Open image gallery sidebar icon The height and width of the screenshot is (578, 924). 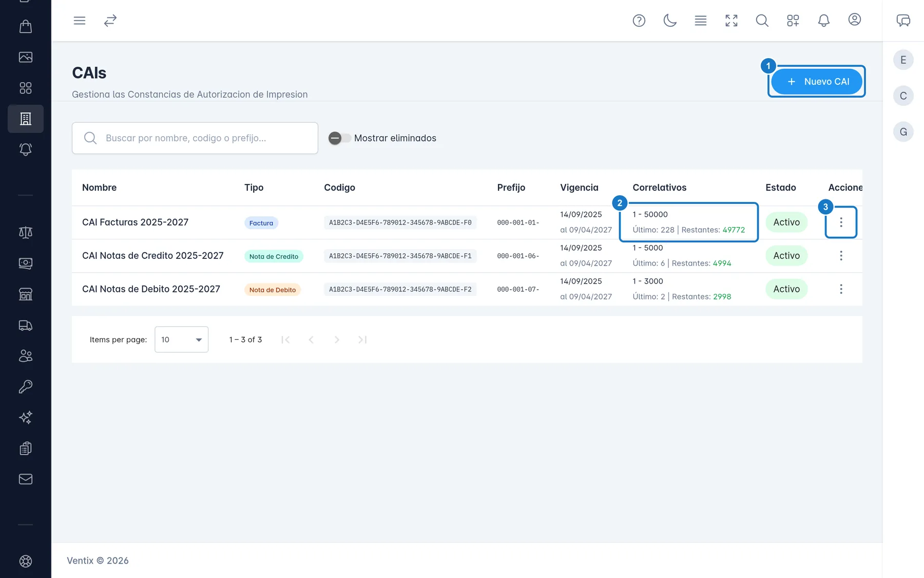(x=26, y=57)
